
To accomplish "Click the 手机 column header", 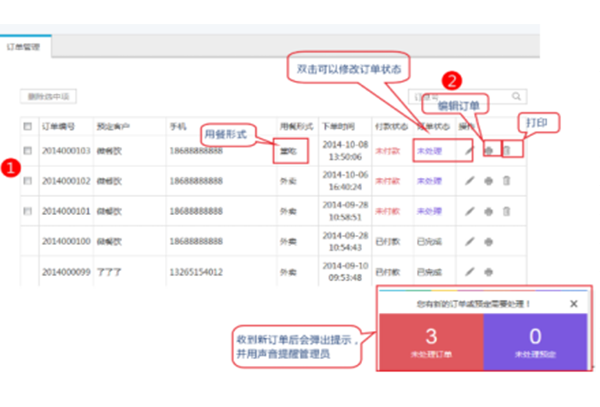I will pyautogui.click(x=178, y=126).
